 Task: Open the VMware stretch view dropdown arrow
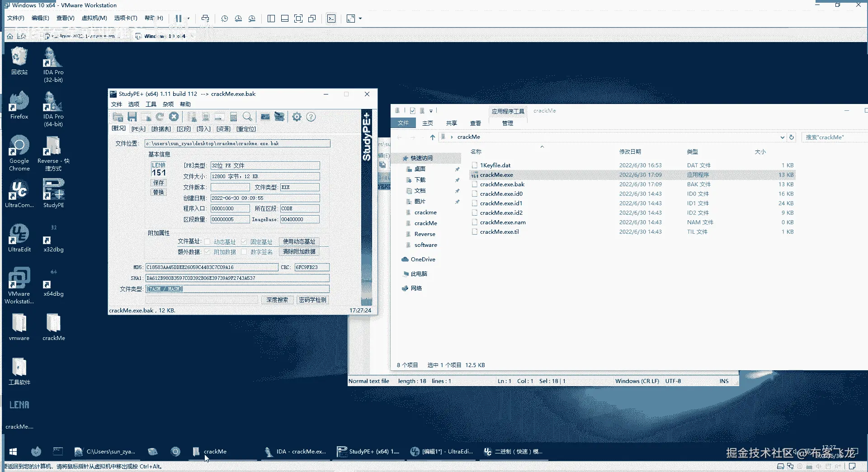coord(360,19)
